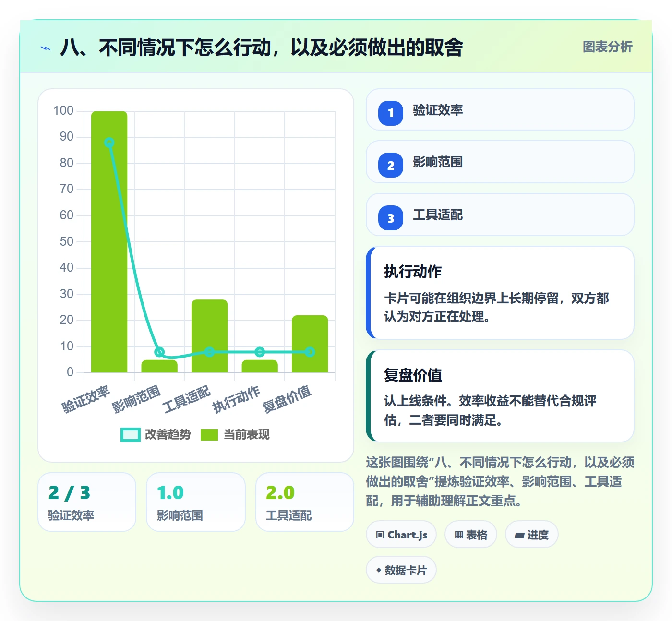The width and height of the screenshot is (672, 621).
Task: Click the Chart.js tag
Action: pos(401,535)
